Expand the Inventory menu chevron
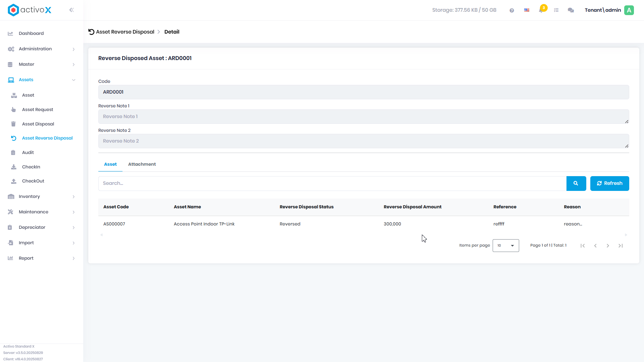 click(73, 197)
